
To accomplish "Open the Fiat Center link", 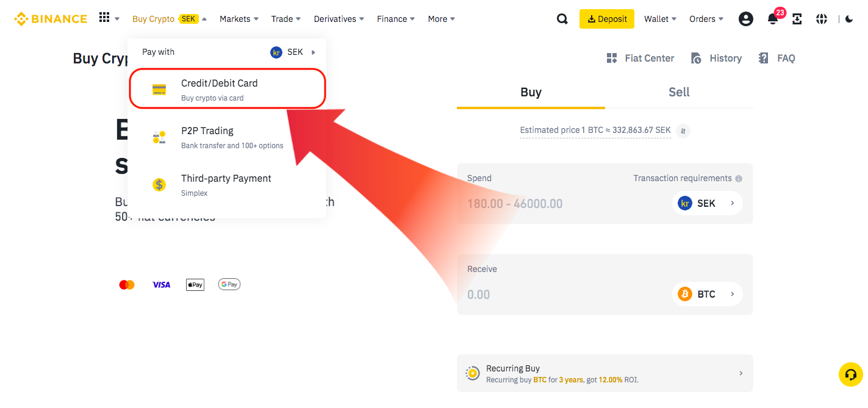I will (640, 59).
